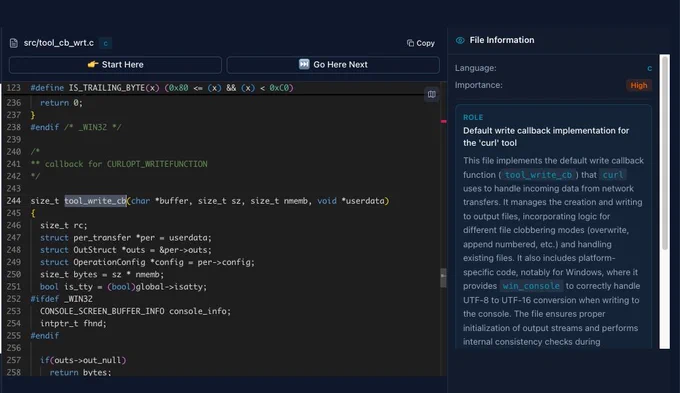680x393 pixels.
Task: Click the file document icon beside src/tool_cb_wrt.c
Action: 14,43
